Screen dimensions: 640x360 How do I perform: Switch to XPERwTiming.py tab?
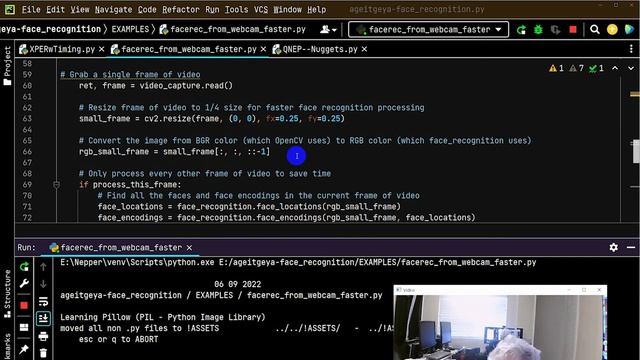(57, 49)
